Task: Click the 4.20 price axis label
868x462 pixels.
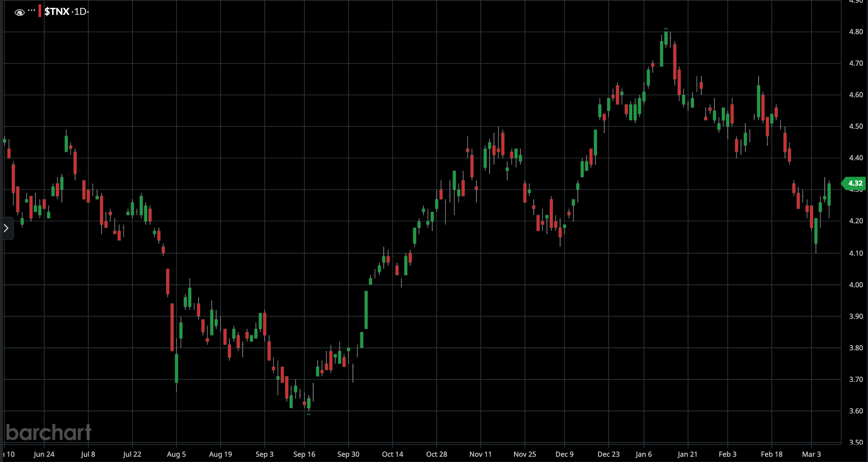Action: 856,221
